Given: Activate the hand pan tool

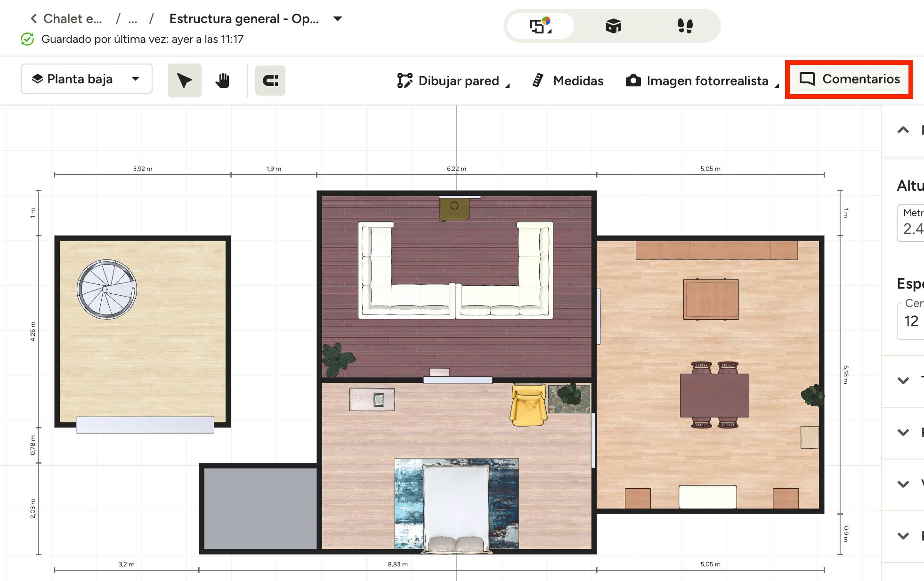Looking at the screenshot, I should click(222, 81).
